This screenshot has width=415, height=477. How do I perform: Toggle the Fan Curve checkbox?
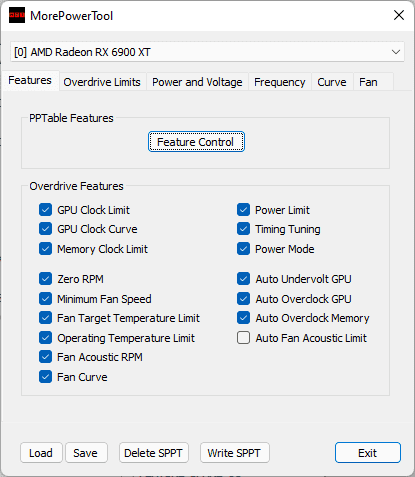coord(45,377)
